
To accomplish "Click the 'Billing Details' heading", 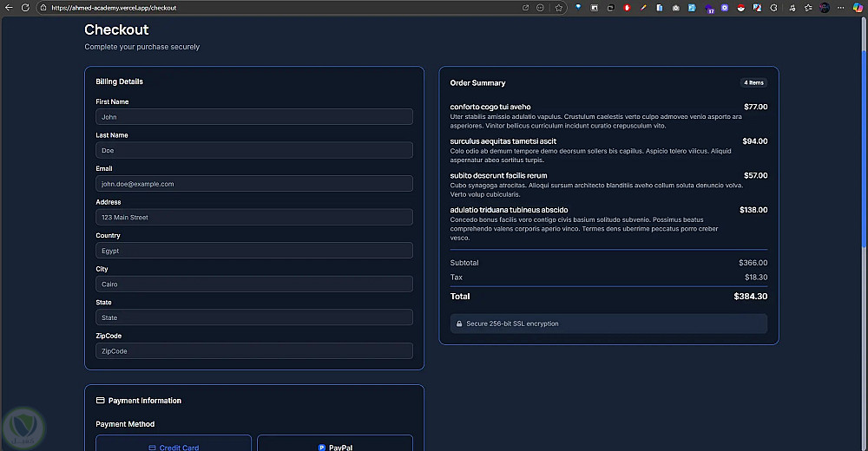I will 119,82.
